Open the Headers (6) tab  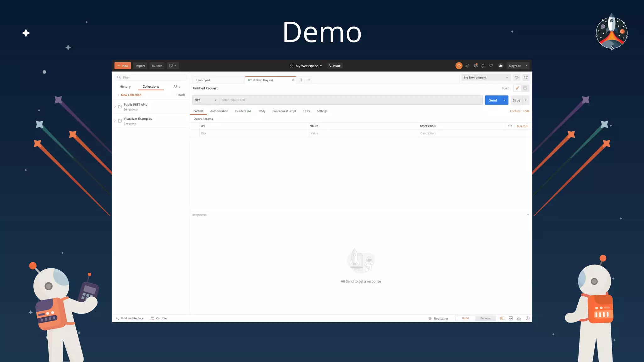pyautogui.click(x=243, y=111)
